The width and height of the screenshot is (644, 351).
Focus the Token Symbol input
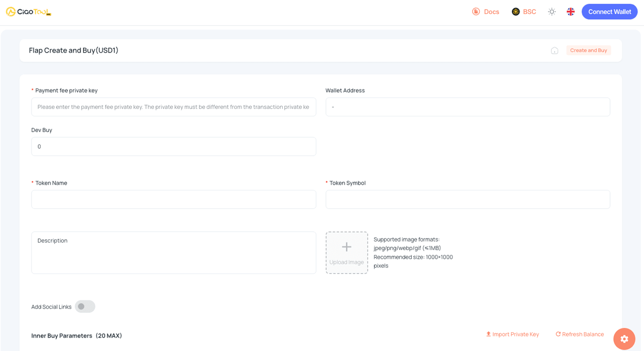pyautogui.click(x=467, y=199)
